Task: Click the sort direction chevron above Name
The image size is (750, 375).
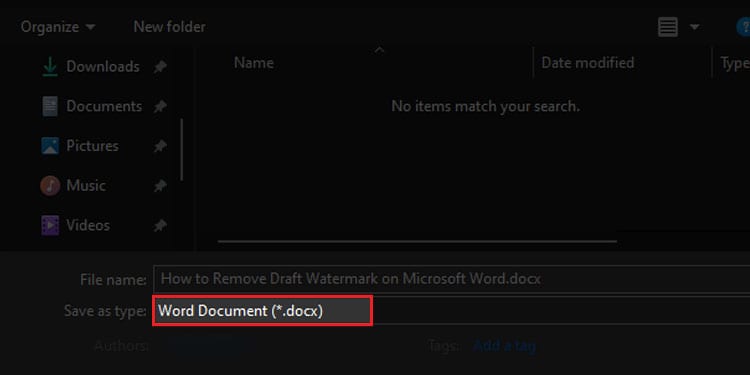Action: click(379, 49)
